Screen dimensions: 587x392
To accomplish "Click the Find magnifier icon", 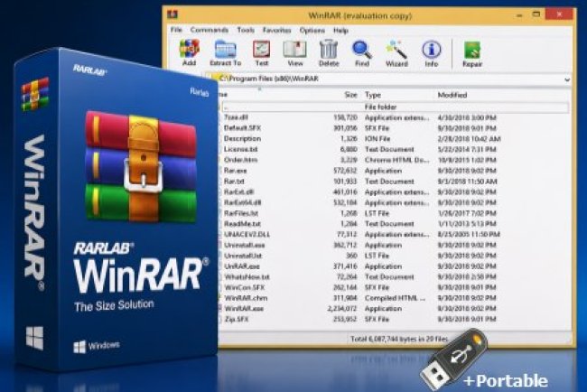I will pos(362,53).
